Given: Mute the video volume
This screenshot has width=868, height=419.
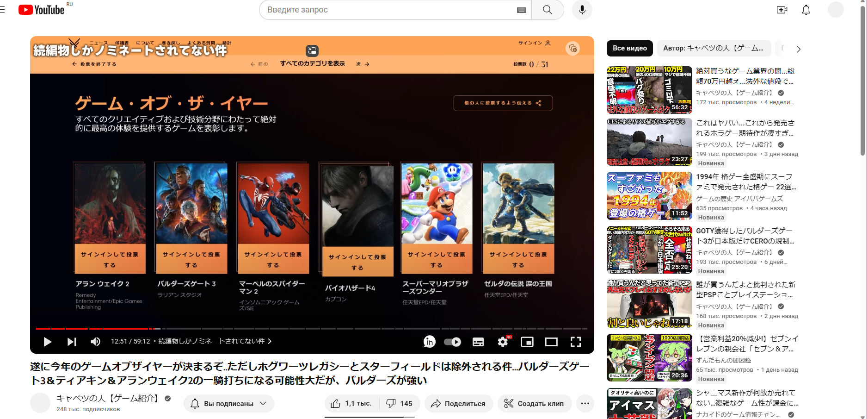Looking at the screenshot, I should [95, 342].
